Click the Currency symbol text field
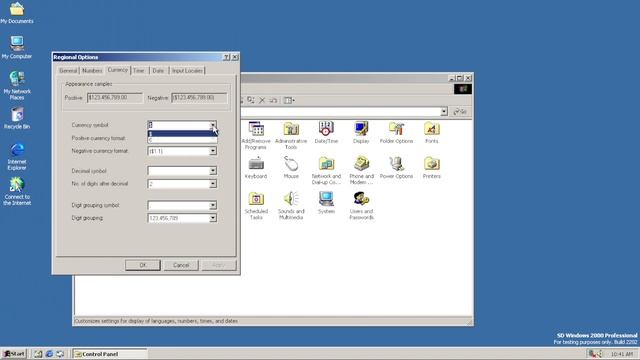This screenshot has width=640, height=360. click(178, 125)
